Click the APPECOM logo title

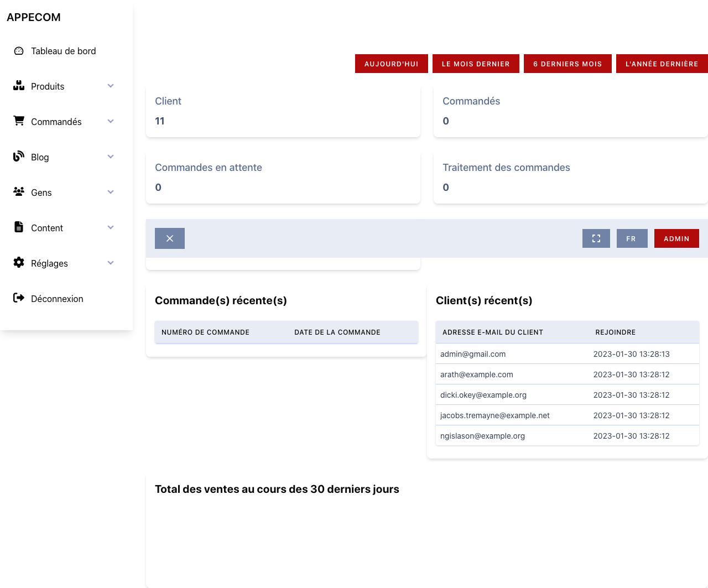click(34, 17)
